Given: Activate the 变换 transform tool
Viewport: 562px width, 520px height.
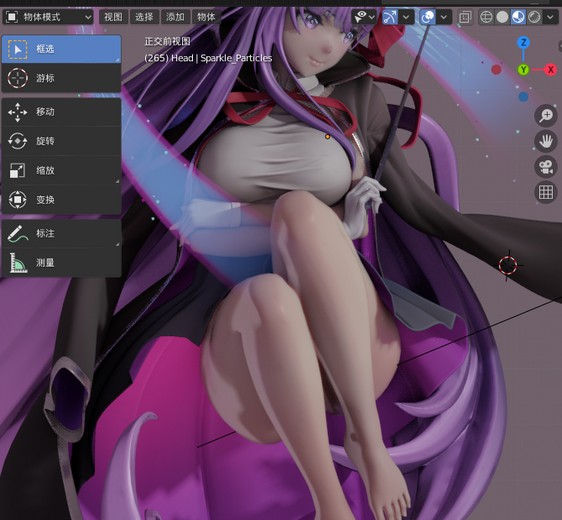Looking at the screenshot, I should tap(61, 199).
